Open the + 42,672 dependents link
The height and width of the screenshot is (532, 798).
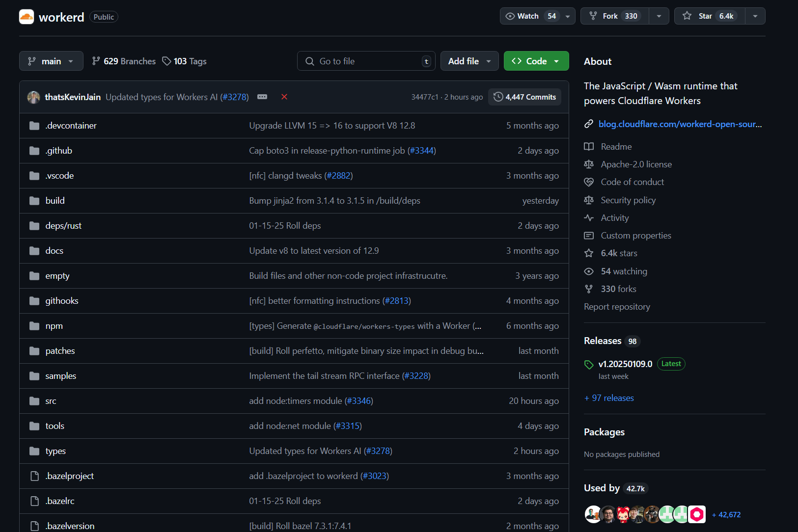click(726, 515)
